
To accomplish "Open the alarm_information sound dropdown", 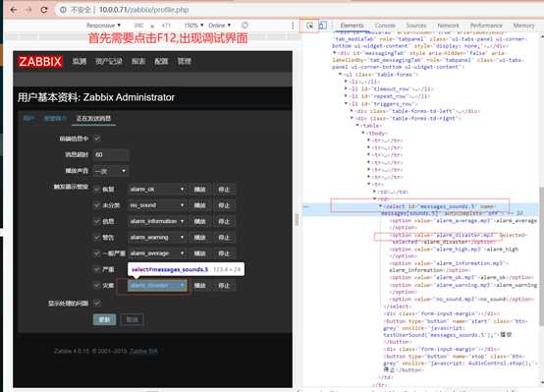I will point(157,221).
